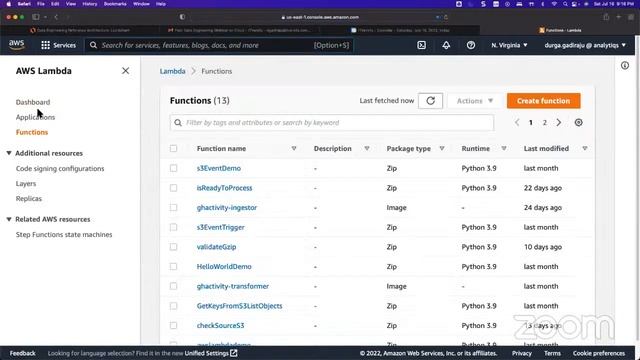Sort by Runtime column arrow

(504, 149)
